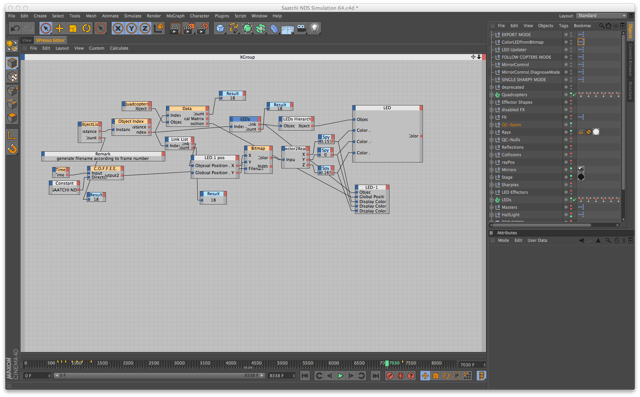Open XPresso Calculate menu
Screen dimensions: 640x397
pyautogui.click(x=119, y=48)
